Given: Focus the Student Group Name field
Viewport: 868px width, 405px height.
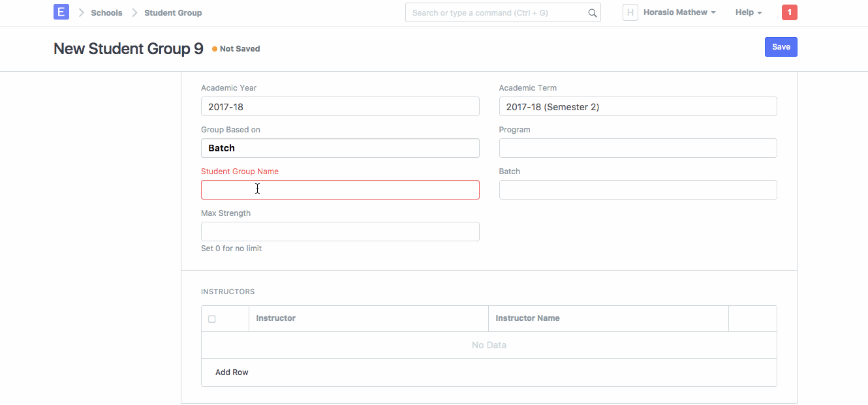Looking at the screenshot, I should coord(340,190).
